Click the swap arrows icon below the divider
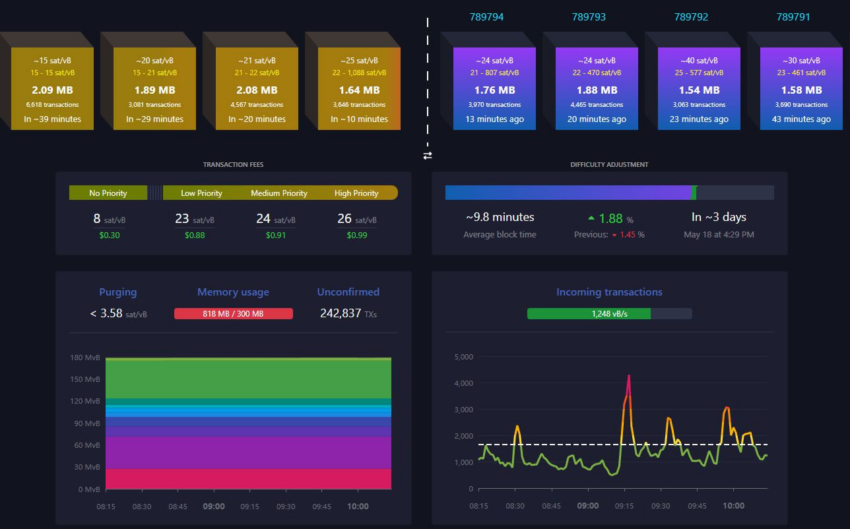Screen dimensions: 850x529 tap(428, 156)
